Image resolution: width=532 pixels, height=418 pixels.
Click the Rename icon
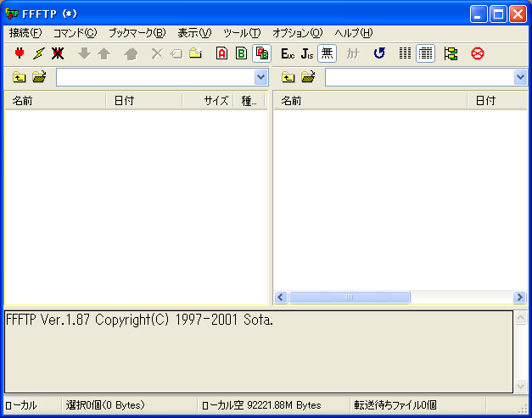coord(176,53)
